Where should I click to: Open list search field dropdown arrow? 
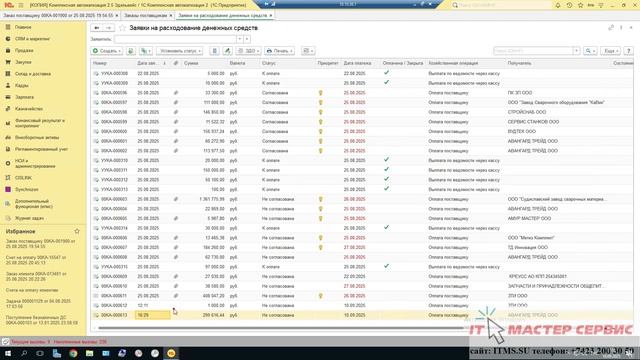pos(576,51)
